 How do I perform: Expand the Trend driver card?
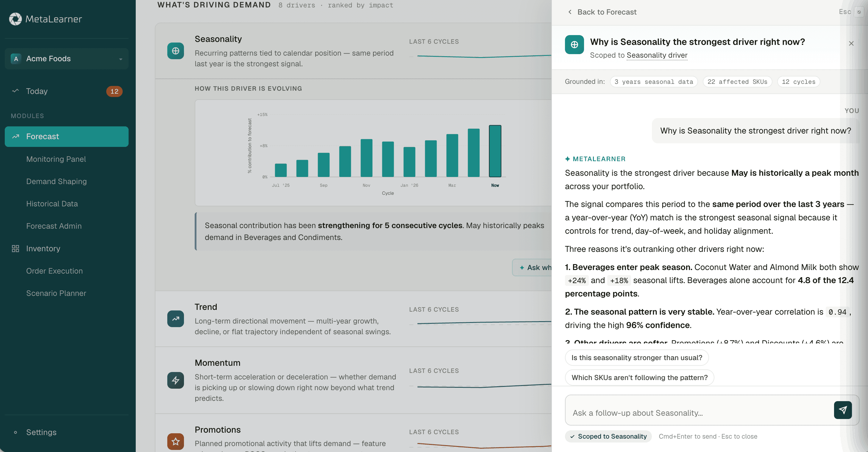coord(353,319)
